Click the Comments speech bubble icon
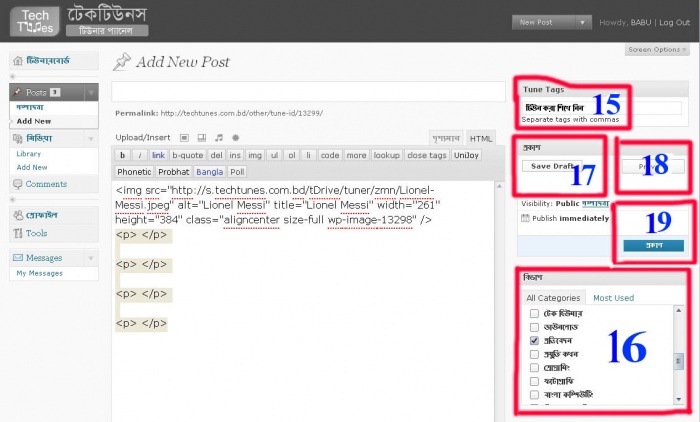This screenshot has height=422, width=700. pos(17,184)
